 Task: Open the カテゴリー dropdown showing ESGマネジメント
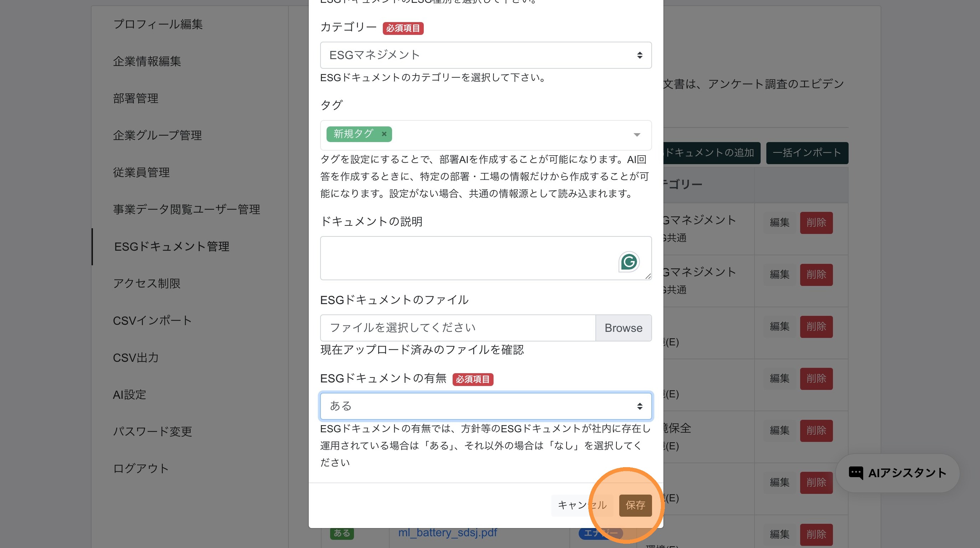[x=485, y=55]
